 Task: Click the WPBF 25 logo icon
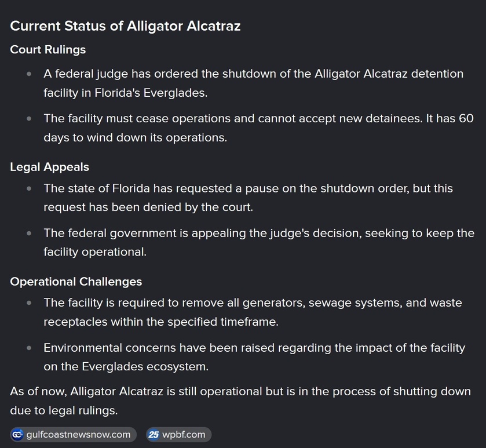(154, 435)
